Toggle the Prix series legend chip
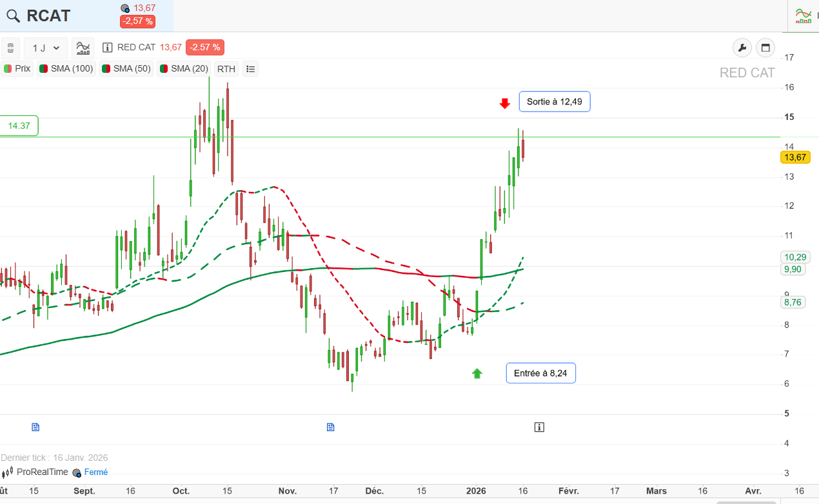The height and width of the screenshot is (504, 819). 17,68
